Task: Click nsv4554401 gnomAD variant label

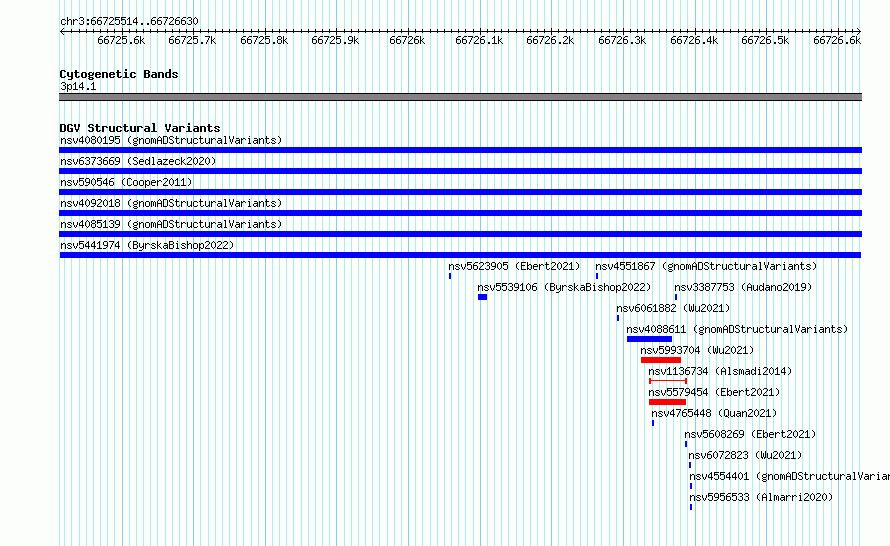Action: point(790,476)
